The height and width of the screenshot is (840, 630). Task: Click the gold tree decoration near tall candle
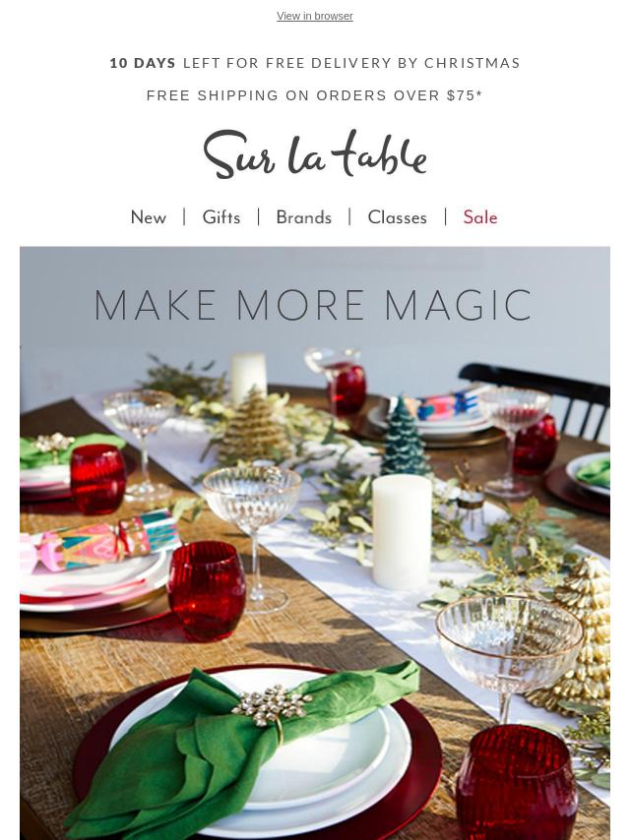[x=252, y=424]
